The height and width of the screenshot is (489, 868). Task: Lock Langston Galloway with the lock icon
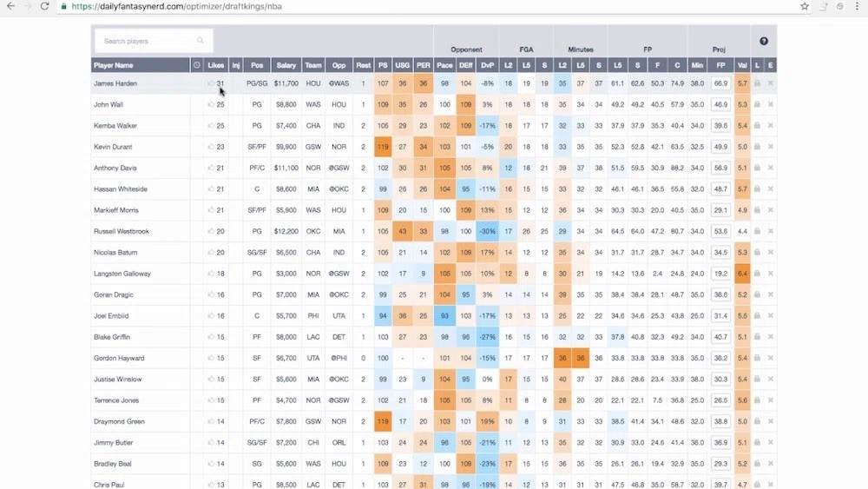click(x=757, y=274)
